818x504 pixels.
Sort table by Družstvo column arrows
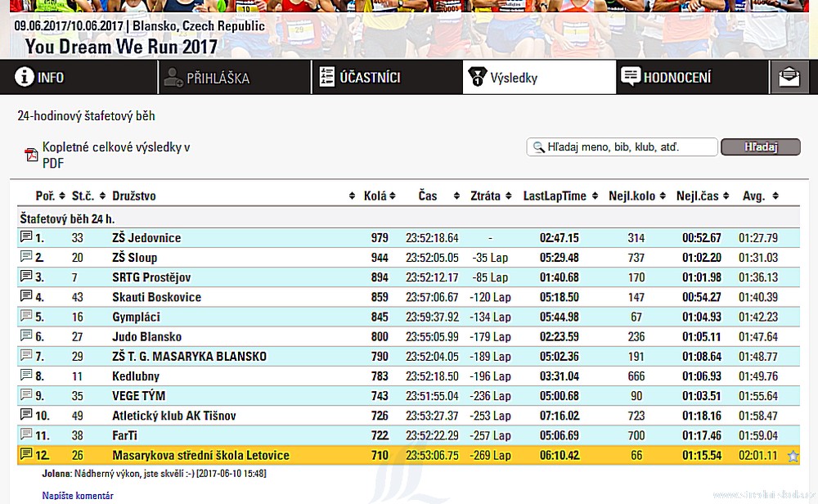(x=352, y=196)
